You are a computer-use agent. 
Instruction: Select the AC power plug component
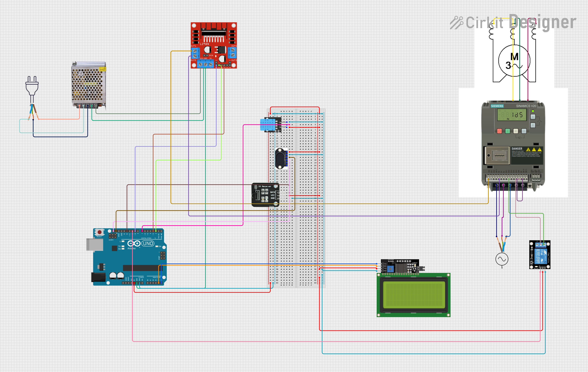(x=32, y=88)
